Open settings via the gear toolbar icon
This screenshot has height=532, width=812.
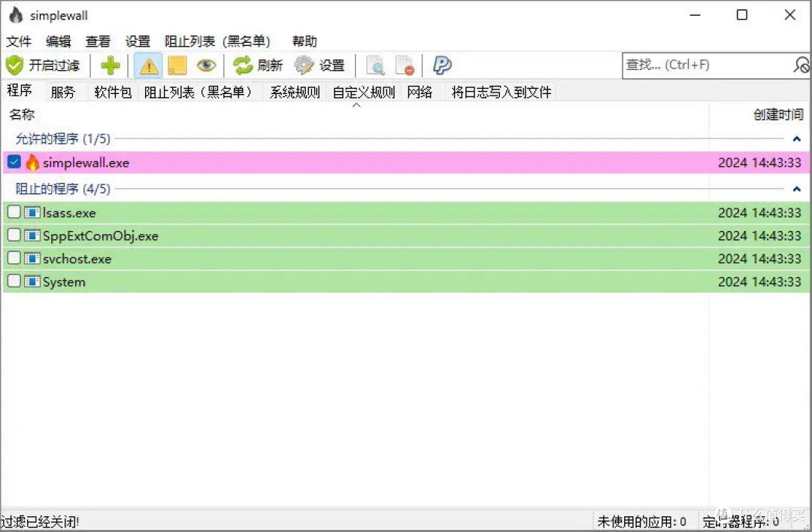point(304,65)
